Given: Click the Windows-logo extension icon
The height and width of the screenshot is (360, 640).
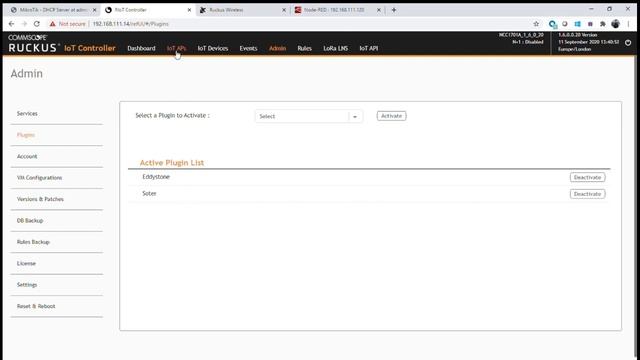Looking at the screenshot, I should coord(578,24).
